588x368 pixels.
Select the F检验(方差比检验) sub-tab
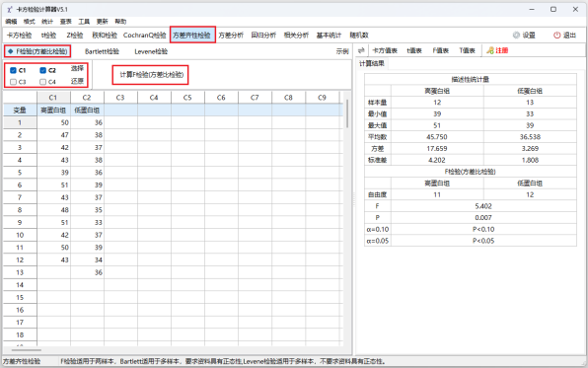coord(37,51)
